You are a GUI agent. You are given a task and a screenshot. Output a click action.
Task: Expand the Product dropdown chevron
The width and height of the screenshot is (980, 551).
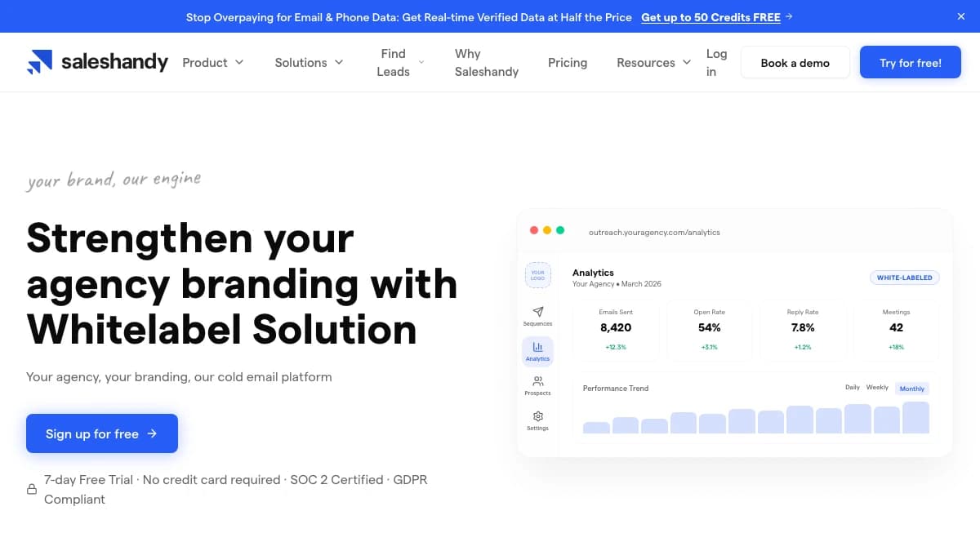tap(239, 62)
